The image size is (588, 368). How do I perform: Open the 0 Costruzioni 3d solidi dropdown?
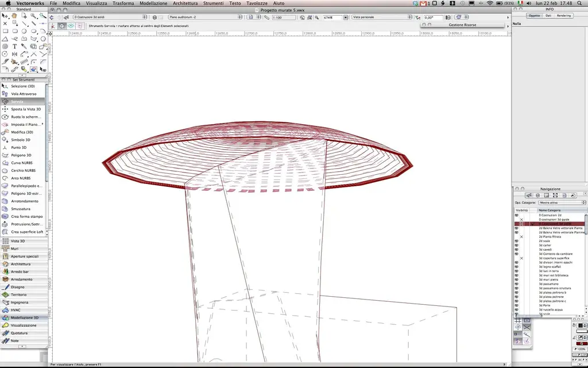tap(110, 17)
